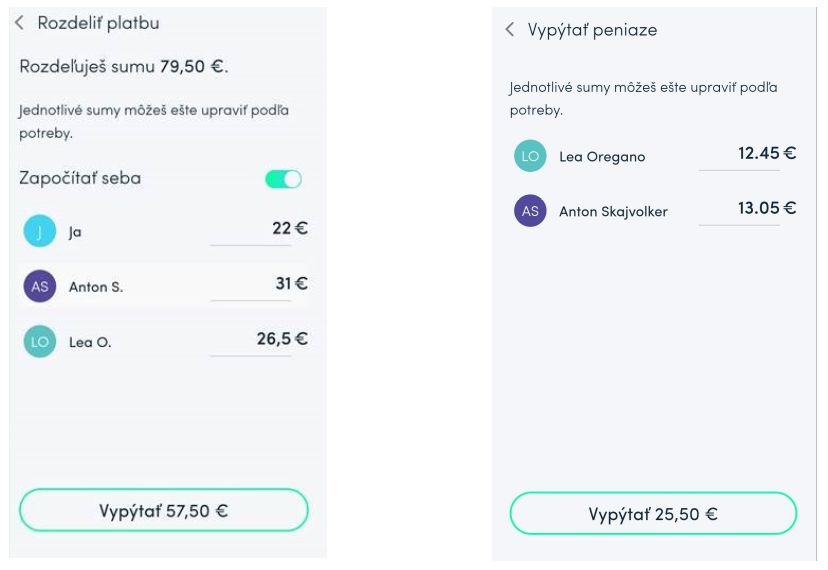The image size is (828, 570).
Task: Click the blue J avatar icon
Action: (x=38, y=232)
